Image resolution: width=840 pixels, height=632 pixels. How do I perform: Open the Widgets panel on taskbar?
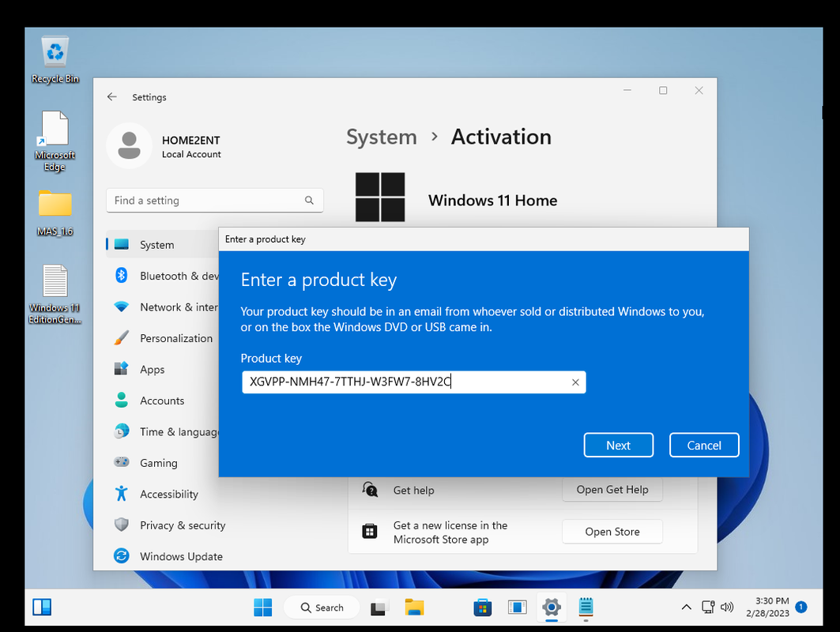[42, 608]
